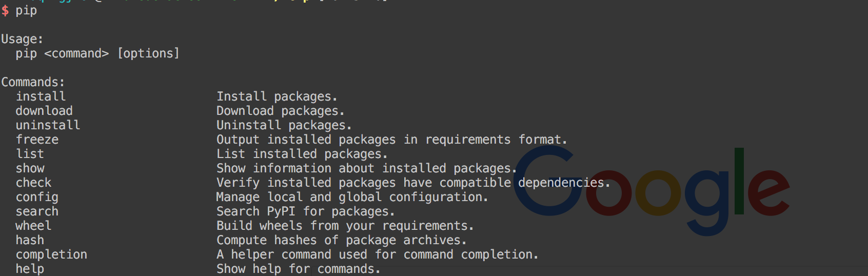This screenshot has width=868, height=276.
Task: Click the Google logo watermark
Action: click(652, 190)
